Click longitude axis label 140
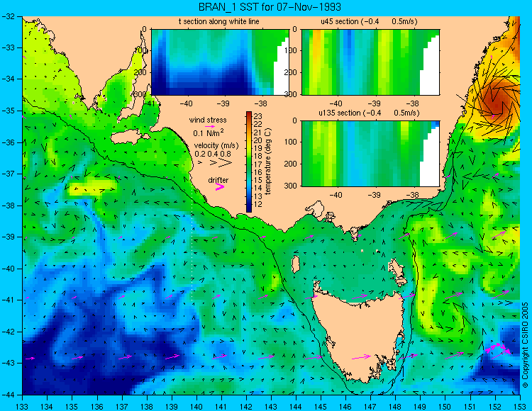Image resolution: width=532 pixels, height=411 pixels. (x=196, y=406)
